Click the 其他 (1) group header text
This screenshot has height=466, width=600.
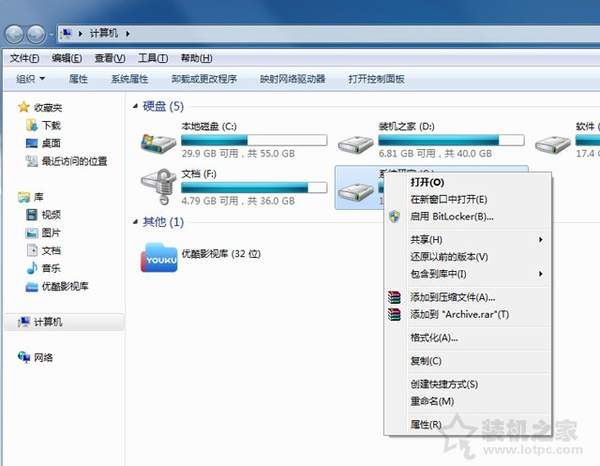(163, 222)
